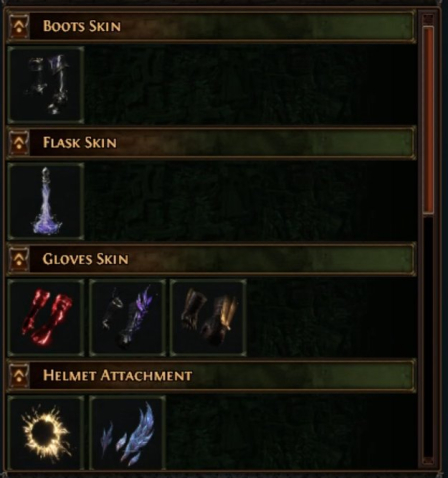The height and width of the screenshot is (478, 448).
Task: Pick the gold-trimmed dark gloves skin
Action: click(x=208, y=318)
